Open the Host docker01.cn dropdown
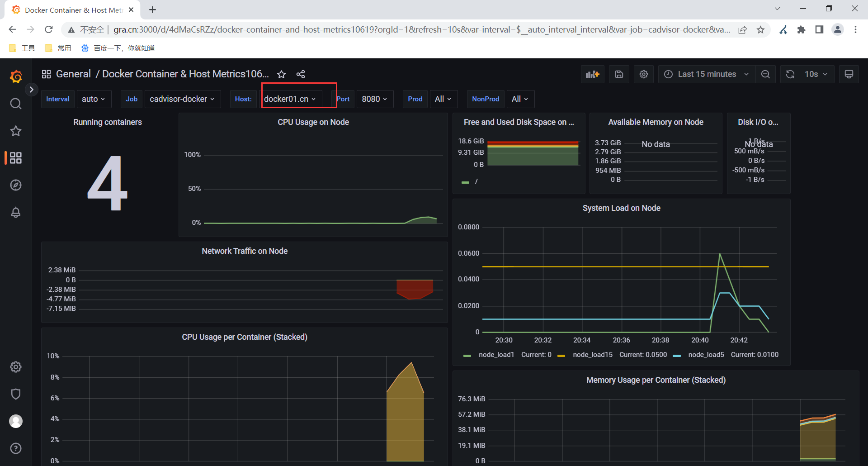This screenshot has height=466, width=868. (x=290, y=99)
